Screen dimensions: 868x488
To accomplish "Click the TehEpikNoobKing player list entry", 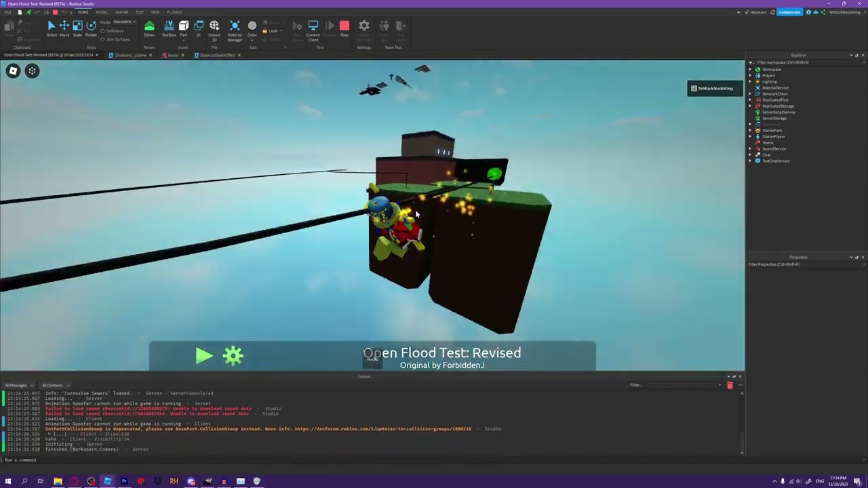I will pos(715,88).
